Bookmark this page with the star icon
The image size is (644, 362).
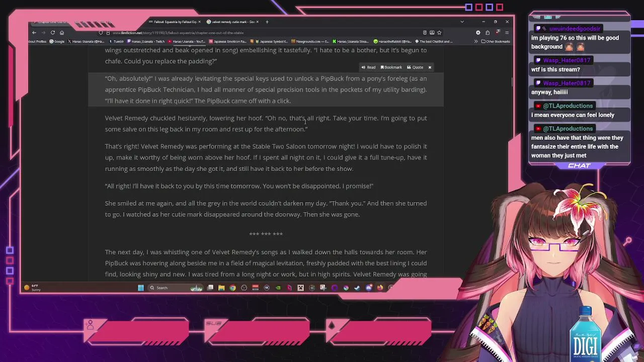(439, 33)
